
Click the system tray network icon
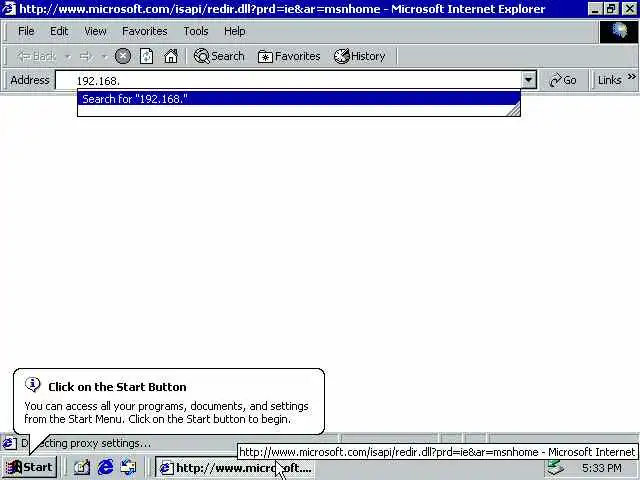click(556, 468)
